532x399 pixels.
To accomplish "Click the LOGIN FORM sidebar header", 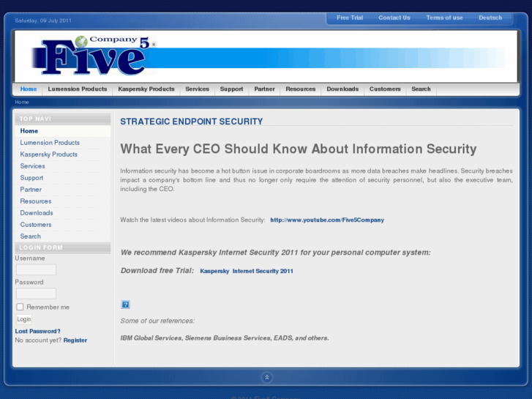I will pos(63,248).
